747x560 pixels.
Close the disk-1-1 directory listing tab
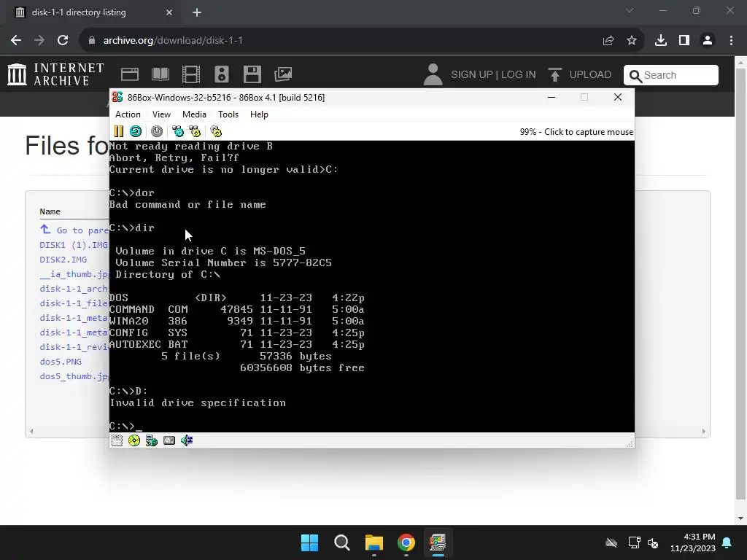tap(169, 12)
